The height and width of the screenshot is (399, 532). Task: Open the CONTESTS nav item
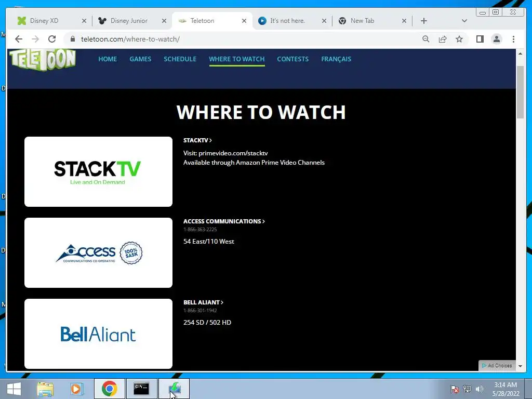293,59
